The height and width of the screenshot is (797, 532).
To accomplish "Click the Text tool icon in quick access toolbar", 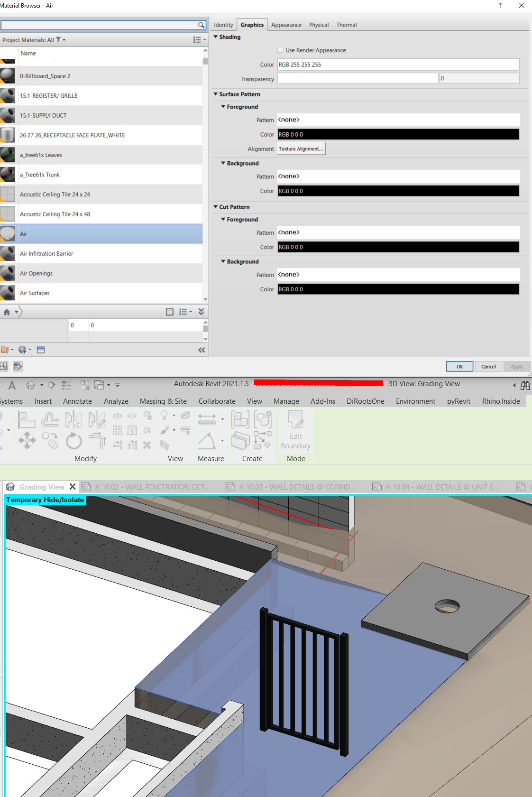I will 12,385.
